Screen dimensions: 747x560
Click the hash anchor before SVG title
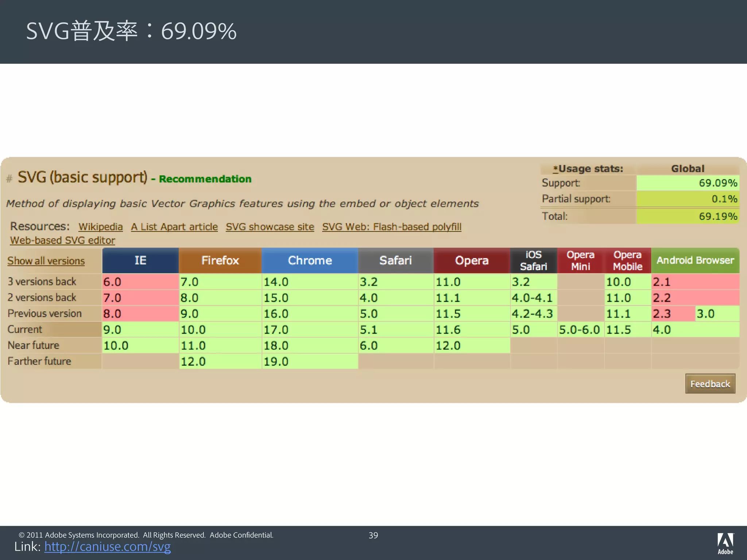(x=9, y=179)
